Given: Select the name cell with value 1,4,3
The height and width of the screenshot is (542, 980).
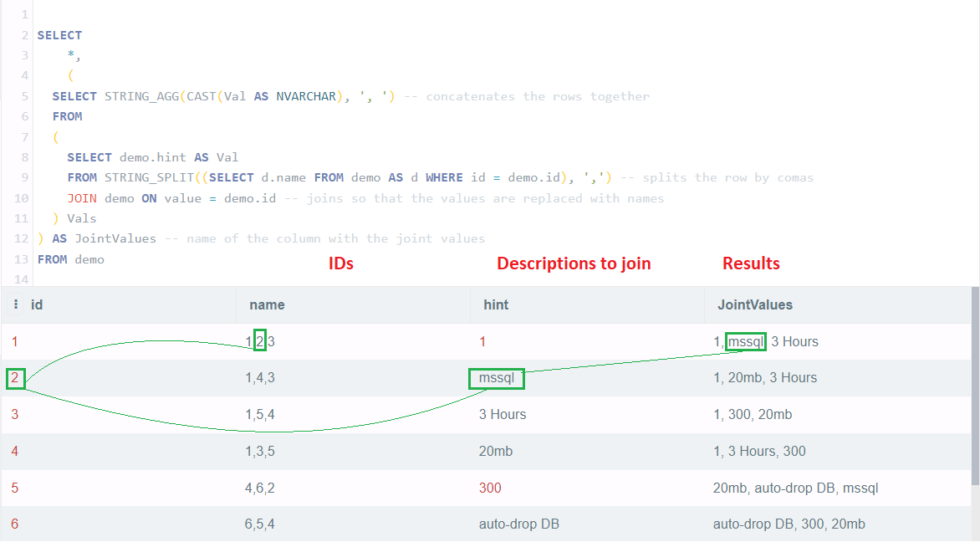Looking at the screenshot, I should coord(259,377).
